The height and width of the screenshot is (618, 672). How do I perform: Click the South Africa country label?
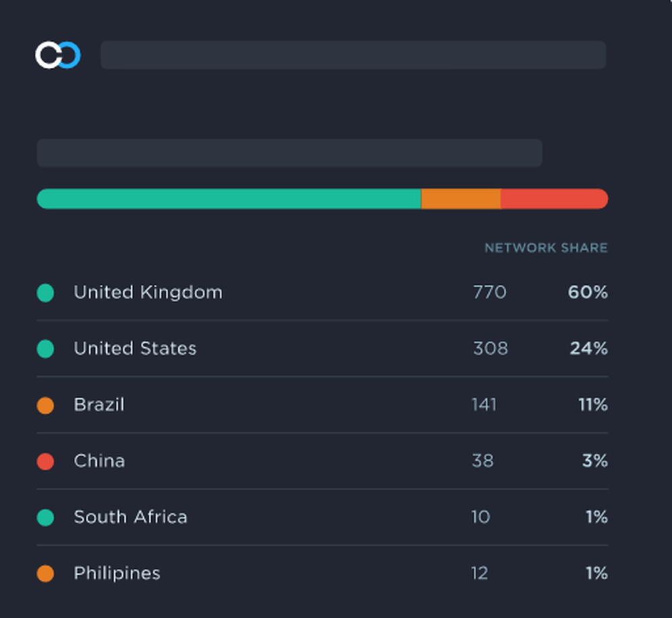(131, 517)
